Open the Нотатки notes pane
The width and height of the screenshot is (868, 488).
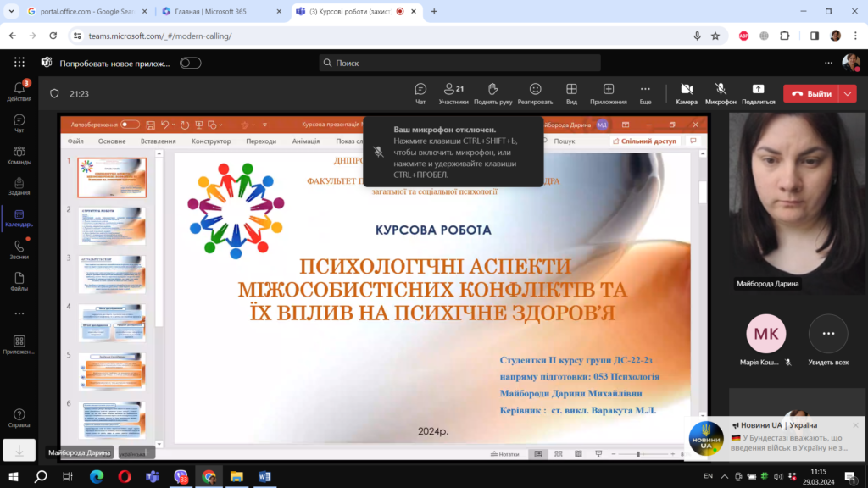coord(504,454)
